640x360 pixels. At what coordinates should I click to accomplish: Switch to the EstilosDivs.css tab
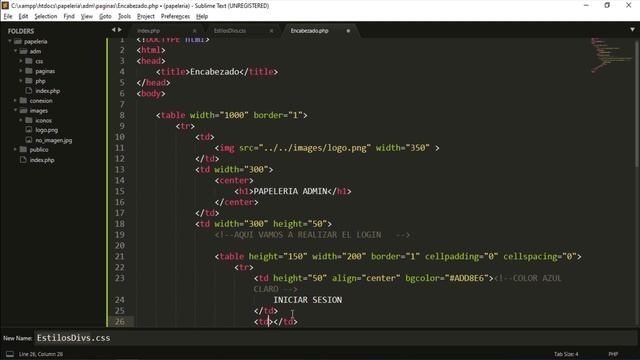tap(230, 31)
